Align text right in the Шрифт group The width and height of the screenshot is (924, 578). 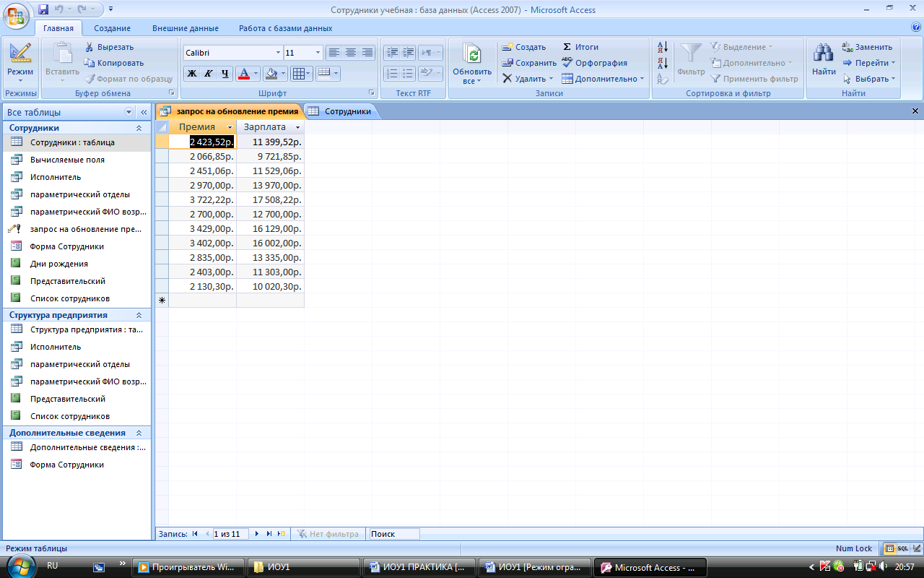point(367,52)
